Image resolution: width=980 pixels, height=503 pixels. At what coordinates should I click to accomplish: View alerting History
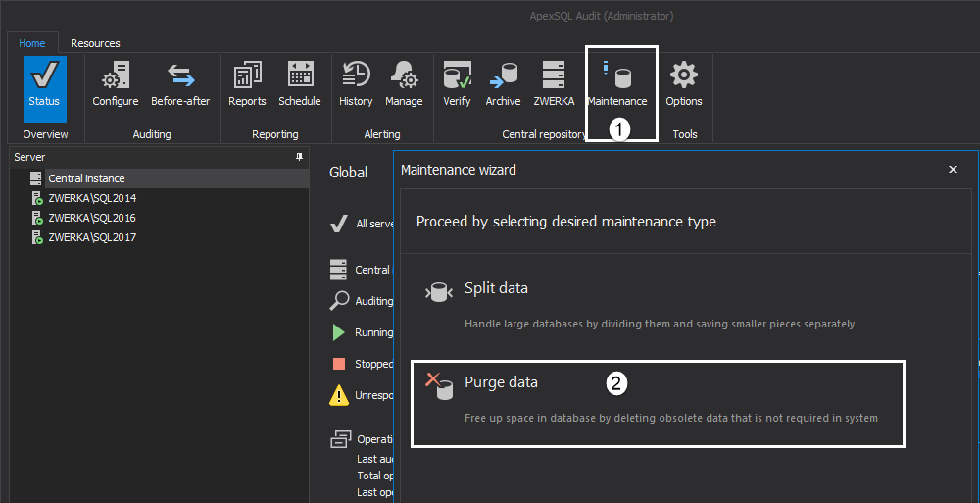tap(356, 84)
